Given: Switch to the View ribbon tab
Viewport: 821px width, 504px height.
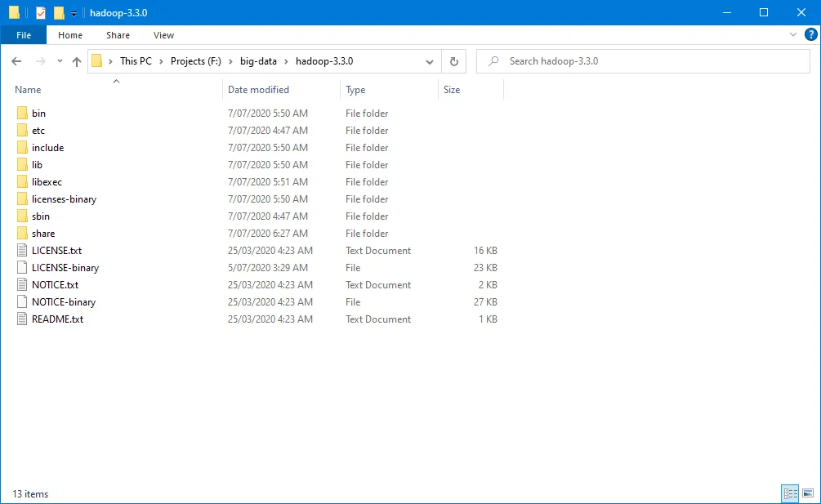Looking at the screenshot, I should pos(163,35).
